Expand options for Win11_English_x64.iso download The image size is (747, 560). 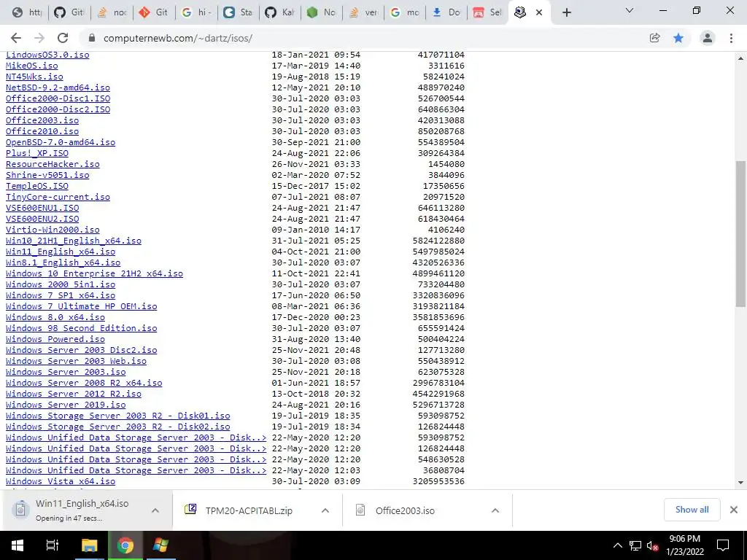(x=155, y=510)
